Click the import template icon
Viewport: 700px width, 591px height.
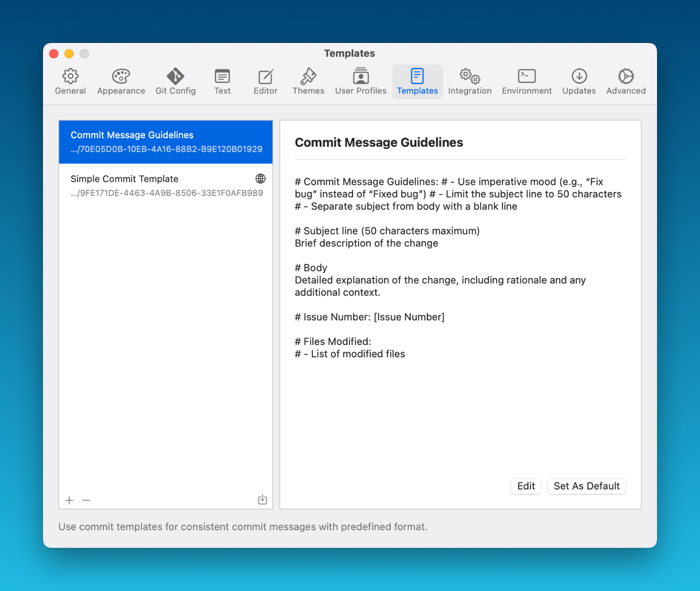pyautogui.click(x=263, y=500)
